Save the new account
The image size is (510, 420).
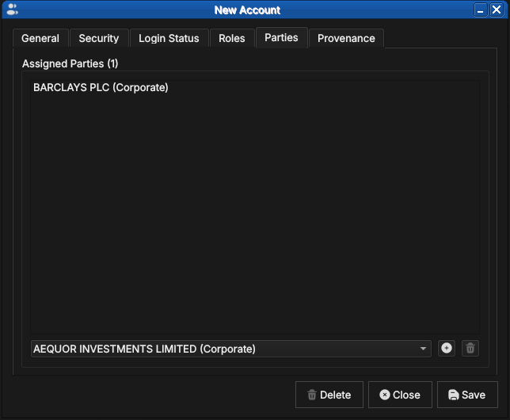tap(467, 395)
